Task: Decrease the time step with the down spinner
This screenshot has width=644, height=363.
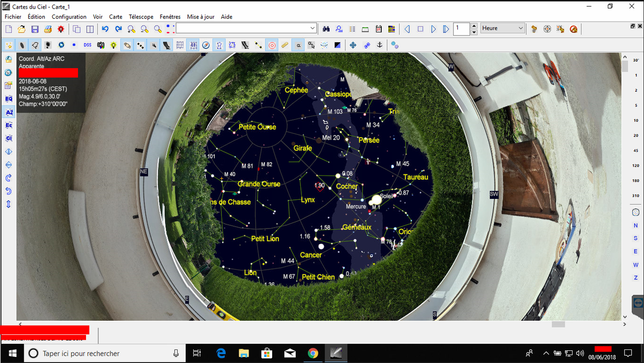Action: tap(474, 32)
